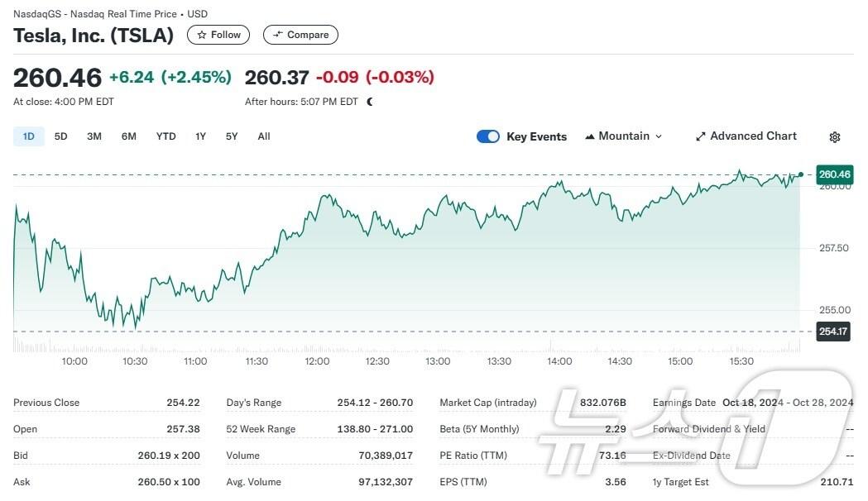868x501 pixels.
Task: Choose the YTD range tab
Action: click(166, 136)
